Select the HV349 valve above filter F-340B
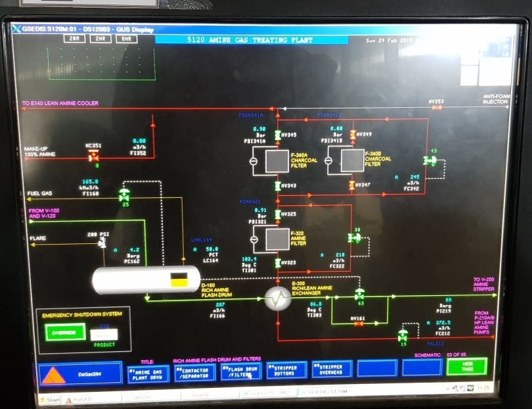Image resolution: width=532 pixels, height=409 pixels. (353, 135)
